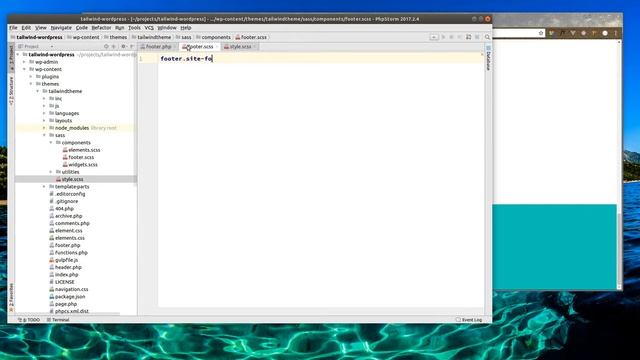Click scroll from source icon in Project panel
The height and width of the screenshot is (360, 640).
(x=106, y=47)
